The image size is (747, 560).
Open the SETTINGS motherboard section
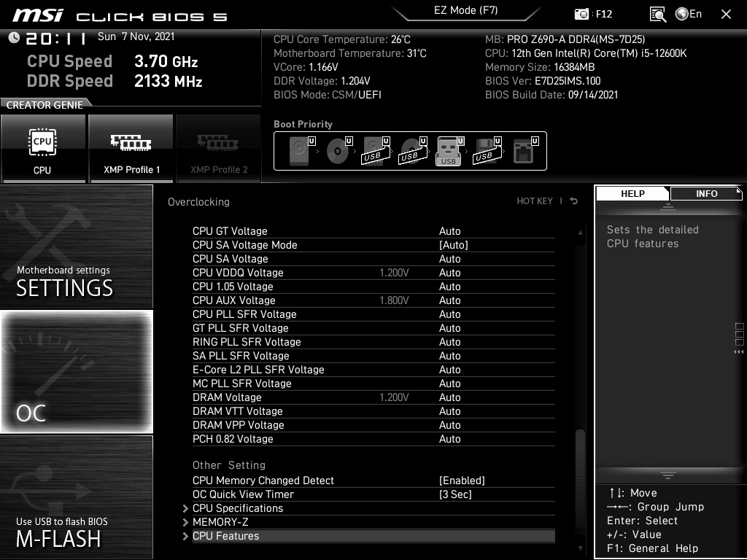coord(76,246)
